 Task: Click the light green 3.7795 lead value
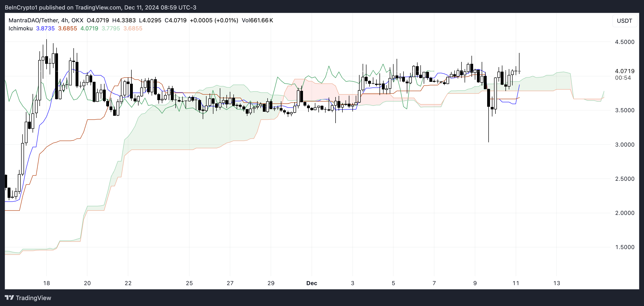(111, 28)
